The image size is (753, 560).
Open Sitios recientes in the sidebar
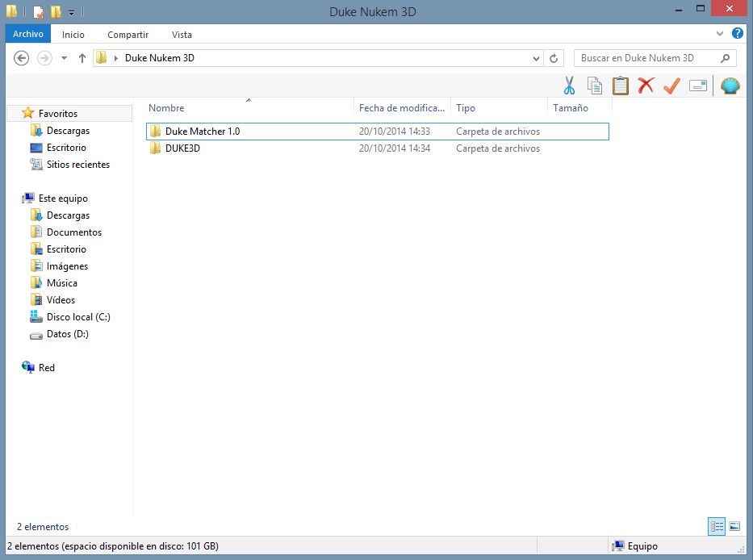[77, 165]
